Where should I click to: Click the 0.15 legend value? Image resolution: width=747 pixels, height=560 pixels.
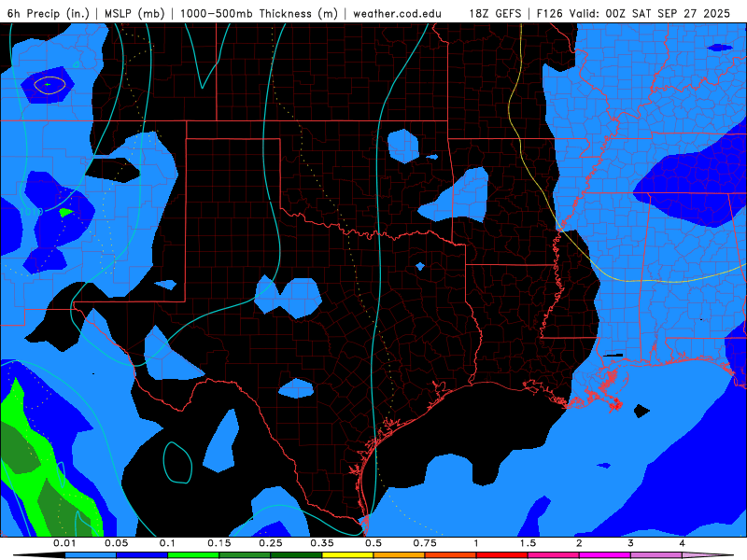(219, 543)
